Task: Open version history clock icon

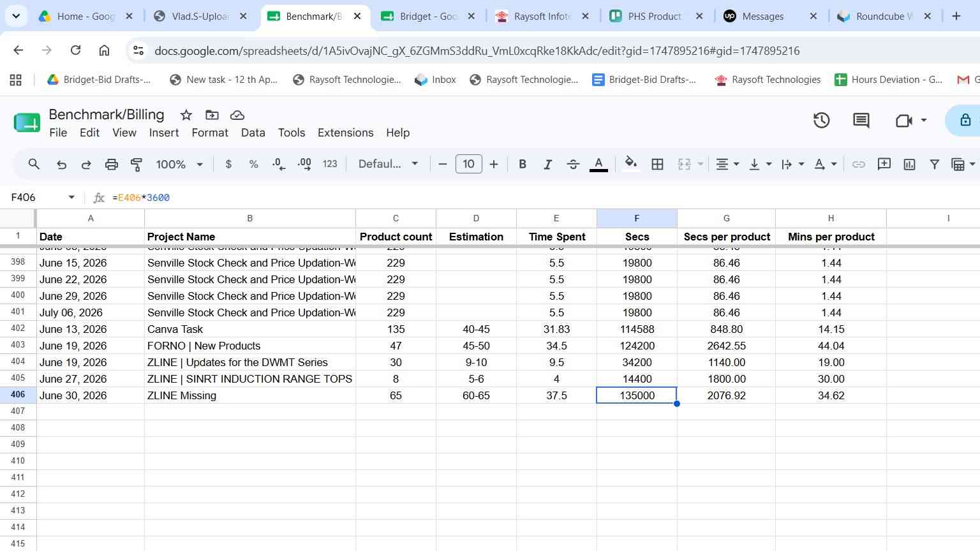Action: click(x=821, y=120)
